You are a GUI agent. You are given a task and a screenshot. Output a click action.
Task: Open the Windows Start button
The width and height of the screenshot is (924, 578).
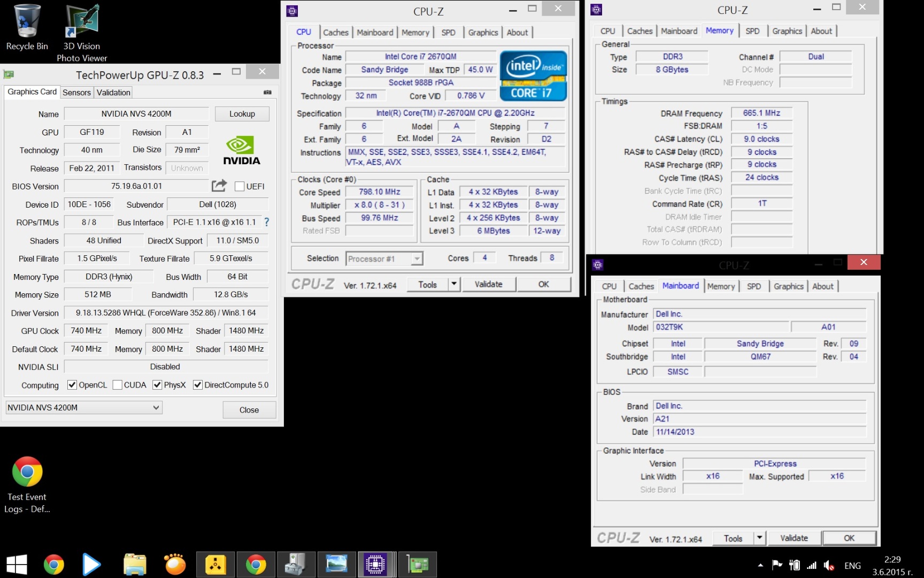click(x=17, y=565)
